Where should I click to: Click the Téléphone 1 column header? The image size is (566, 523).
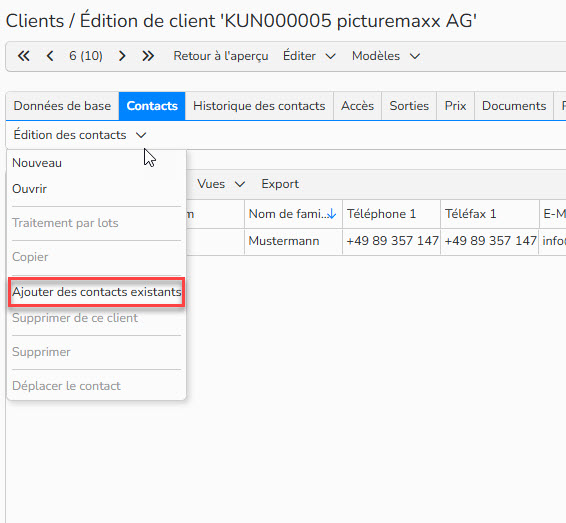(x=391, y=214)
